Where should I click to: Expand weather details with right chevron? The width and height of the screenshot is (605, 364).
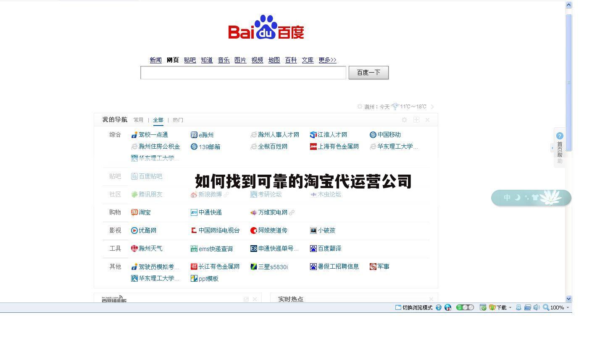pyautogui.click(x=432, y=107)
